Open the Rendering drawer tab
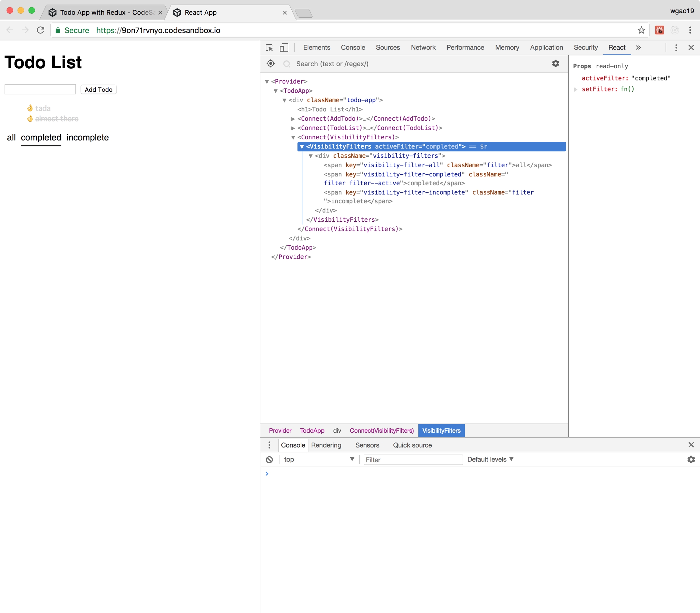The width and height of the screenshot is (700, 613). pyautogui.click(x=326, y=445)
